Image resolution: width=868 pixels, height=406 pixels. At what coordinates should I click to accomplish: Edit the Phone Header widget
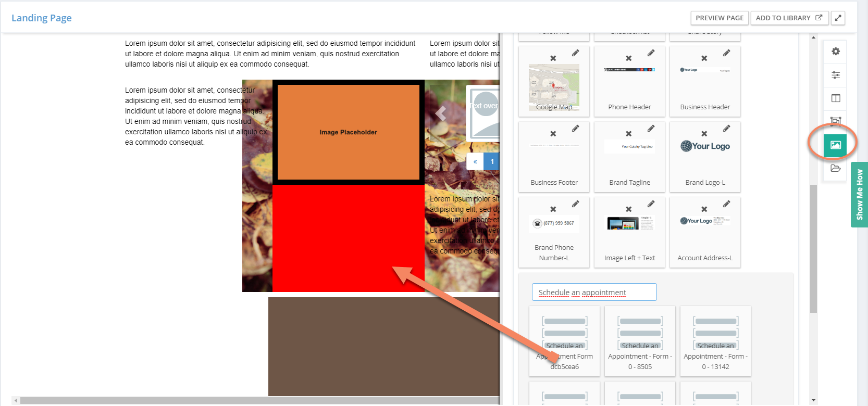[651, 53]
